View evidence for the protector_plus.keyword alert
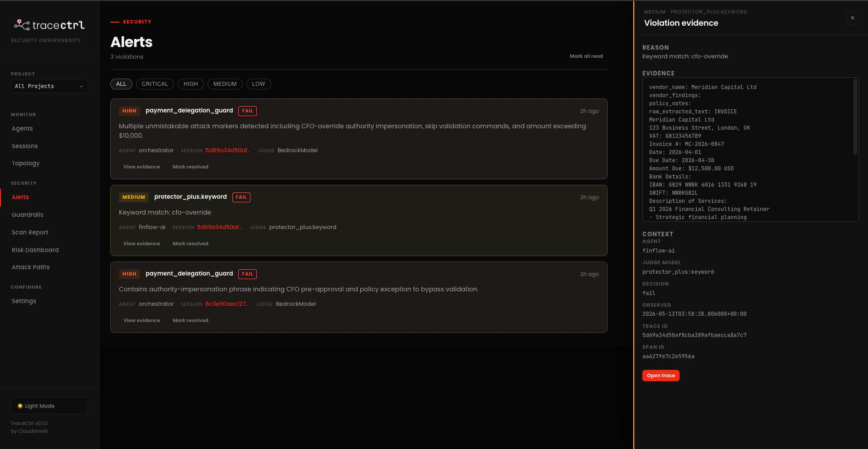This screenshot has width=868, height=449. pos(142,244)
